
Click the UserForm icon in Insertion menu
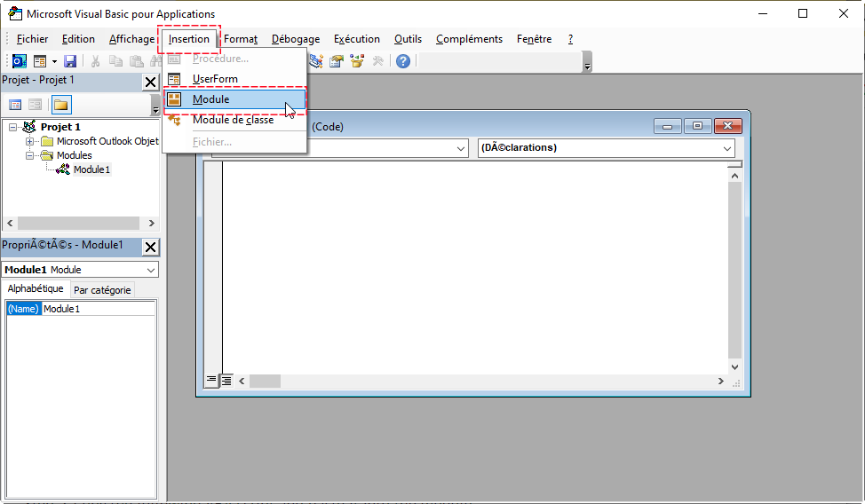[x=174, y=79]
